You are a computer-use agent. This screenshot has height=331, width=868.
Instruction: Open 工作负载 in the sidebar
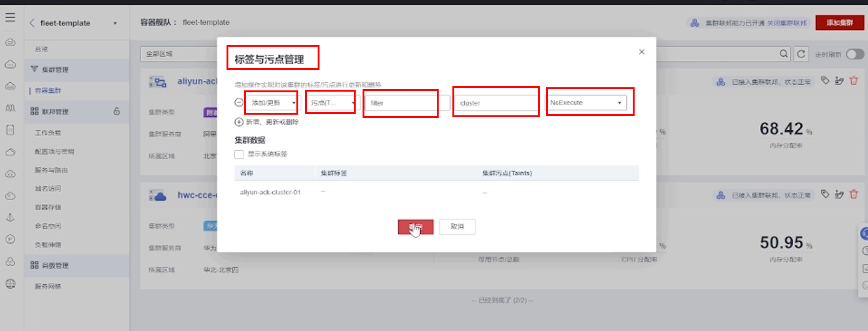click(x=48, y=133)
